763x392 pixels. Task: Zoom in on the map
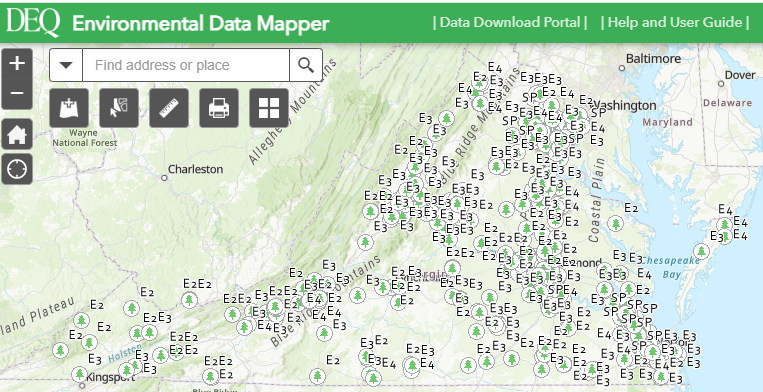17,63
